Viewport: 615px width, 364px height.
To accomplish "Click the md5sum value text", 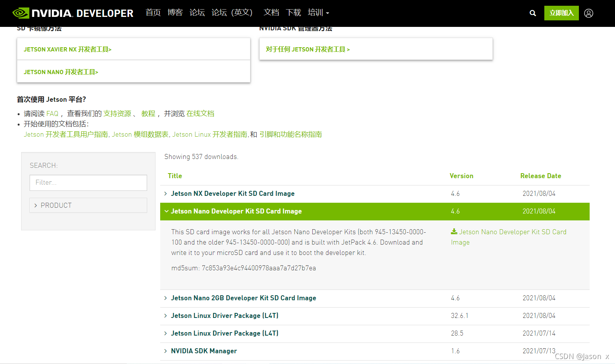I will click(x=259, y=268).
